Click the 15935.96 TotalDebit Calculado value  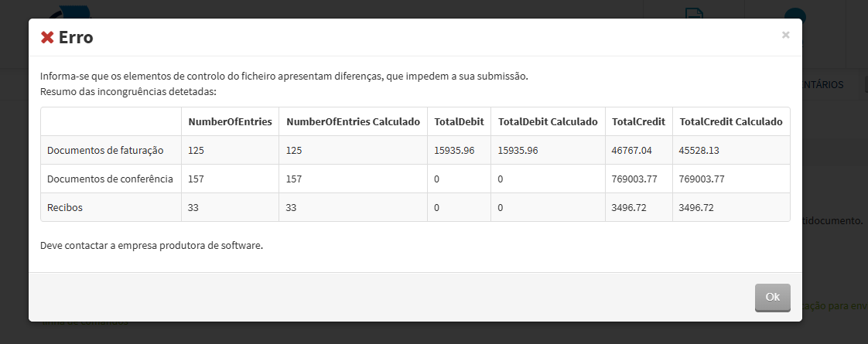pyautogui.click(x=518, y=150)
